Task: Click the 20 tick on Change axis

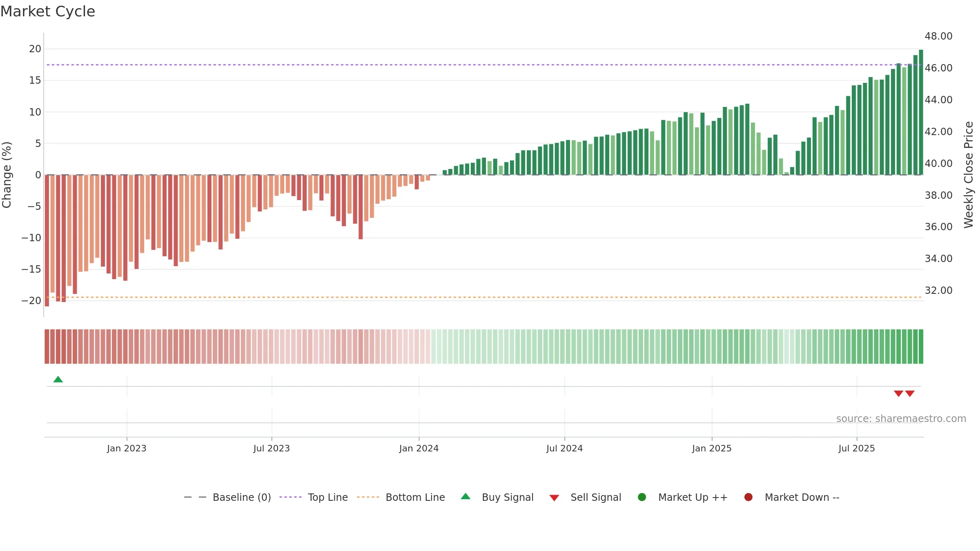Action: 35,49
